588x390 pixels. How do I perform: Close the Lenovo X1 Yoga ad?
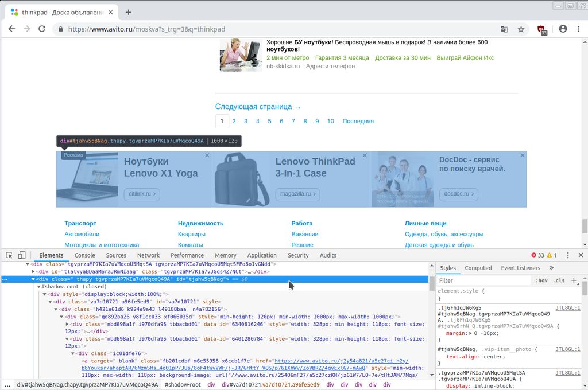pos(207,155)
